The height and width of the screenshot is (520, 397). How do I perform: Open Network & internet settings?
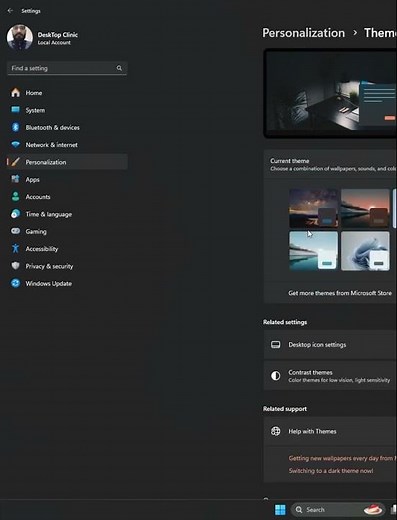pos(67,144)
